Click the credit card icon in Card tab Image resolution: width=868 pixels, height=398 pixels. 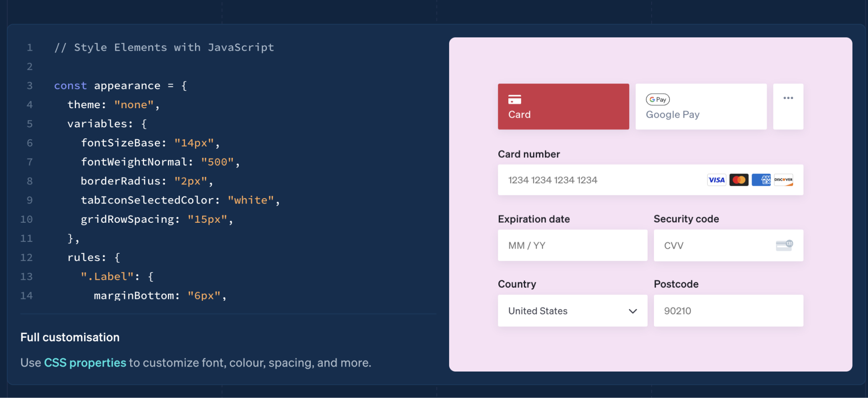(514, 99)
